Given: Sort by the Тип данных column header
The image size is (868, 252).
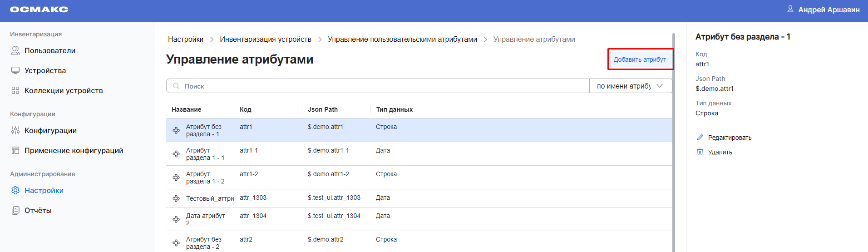Looking at the screenshot, I should tap(394, 109).
